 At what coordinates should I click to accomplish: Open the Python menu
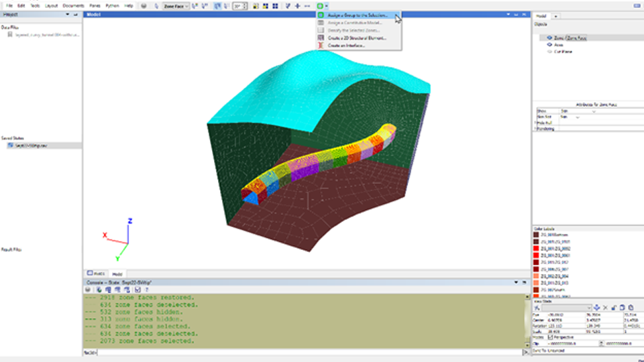click(112, 6)
